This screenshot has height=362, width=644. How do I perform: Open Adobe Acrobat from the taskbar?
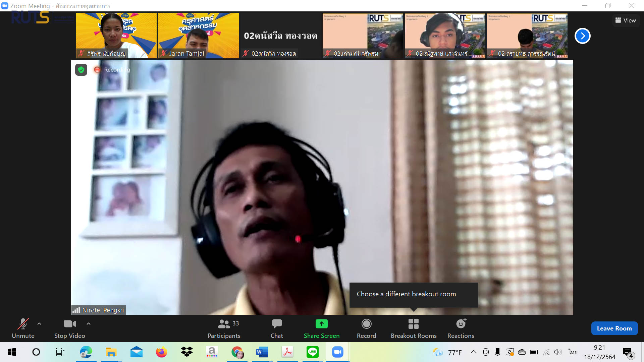287,352
